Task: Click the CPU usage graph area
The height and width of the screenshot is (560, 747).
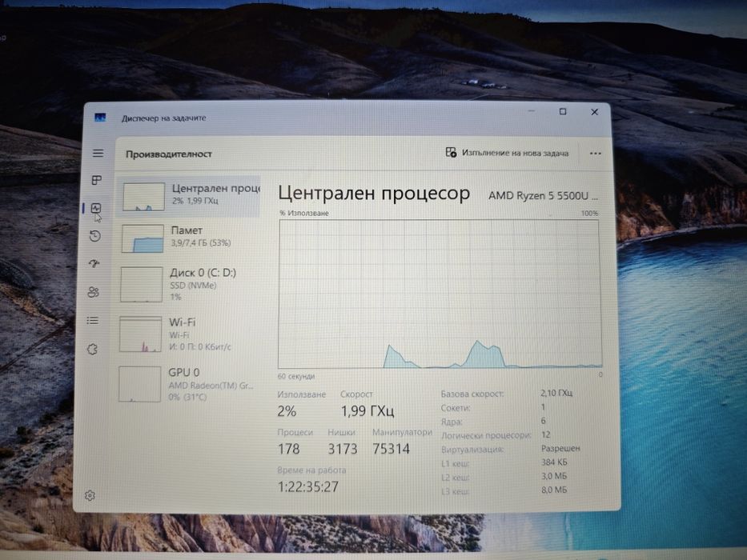Action: (x=440, y=294)
